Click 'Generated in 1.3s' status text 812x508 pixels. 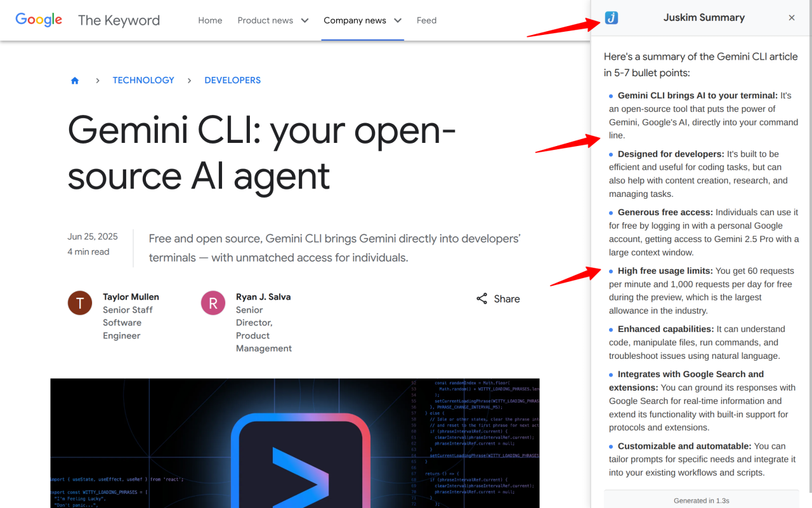point(702,500)
